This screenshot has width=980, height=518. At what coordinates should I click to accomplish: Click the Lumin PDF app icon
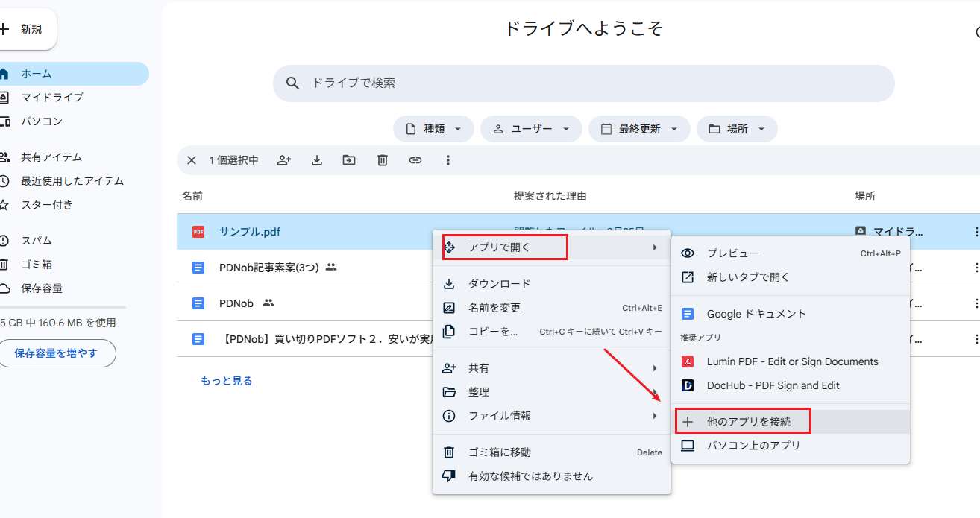pos(688,361)
